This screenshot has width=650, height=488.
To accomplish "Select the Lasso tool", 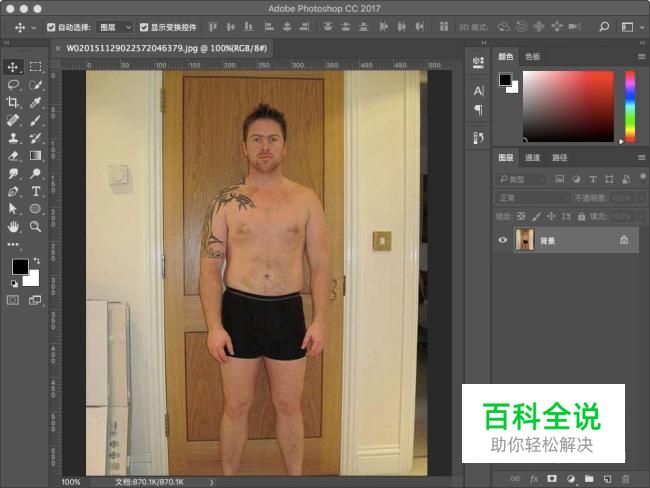I will tap(13, 85).
